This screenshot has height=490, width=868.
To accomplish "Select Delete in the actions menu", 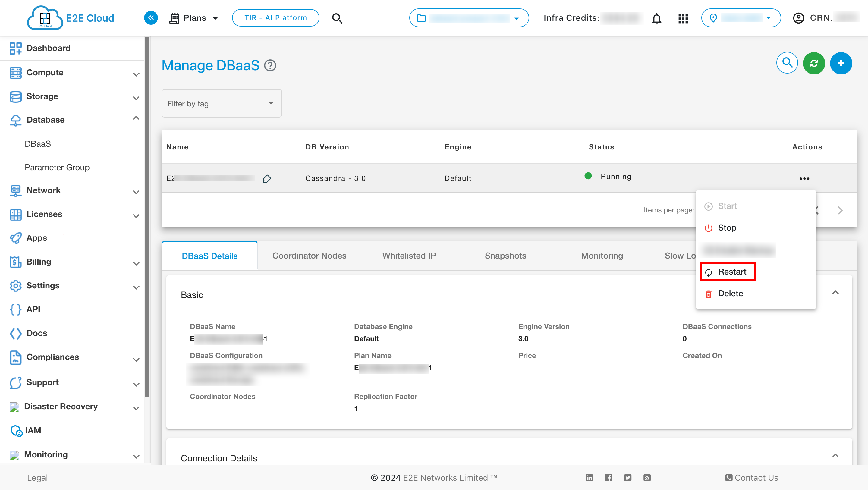I will 756,294.
